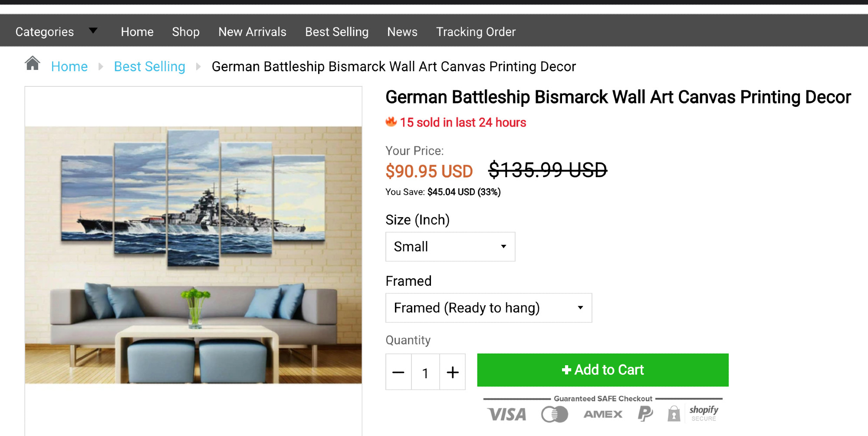Click the home icon in breadcrumb

pyautogui.click(x=33, y=64)
